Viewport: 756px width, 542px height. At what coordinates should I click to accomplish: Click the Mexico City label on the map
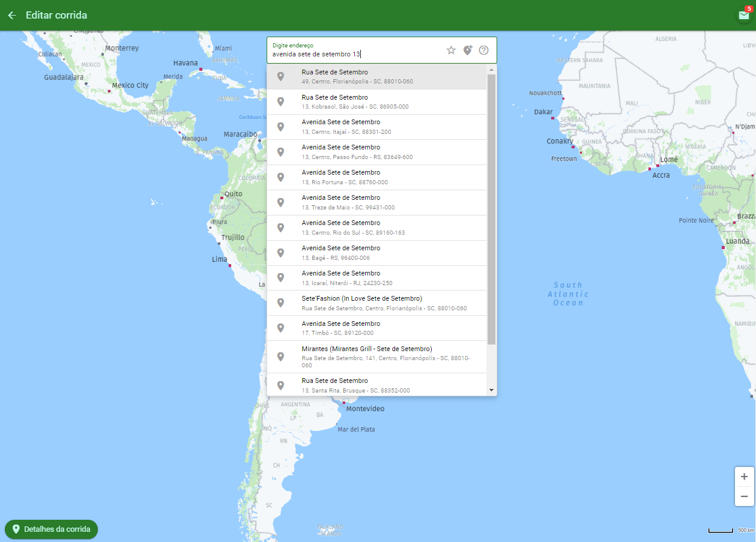(x=130, y=85)
